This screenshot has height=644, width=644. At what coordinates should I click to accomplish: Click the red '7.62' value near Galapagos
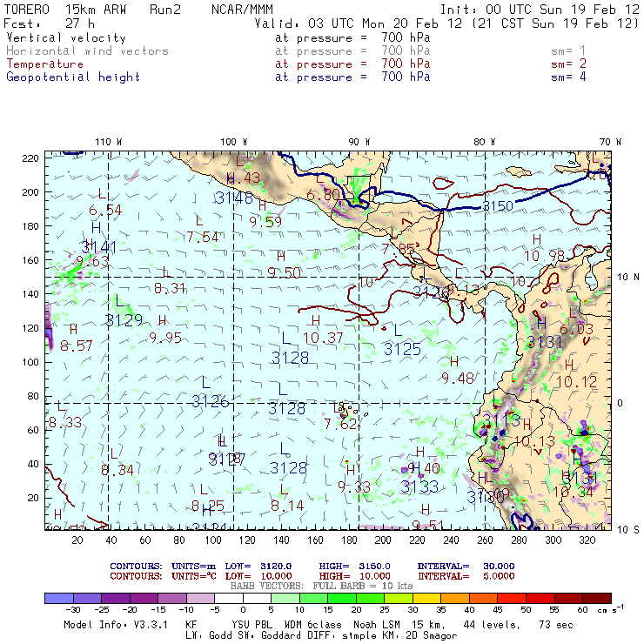[341, 424]
